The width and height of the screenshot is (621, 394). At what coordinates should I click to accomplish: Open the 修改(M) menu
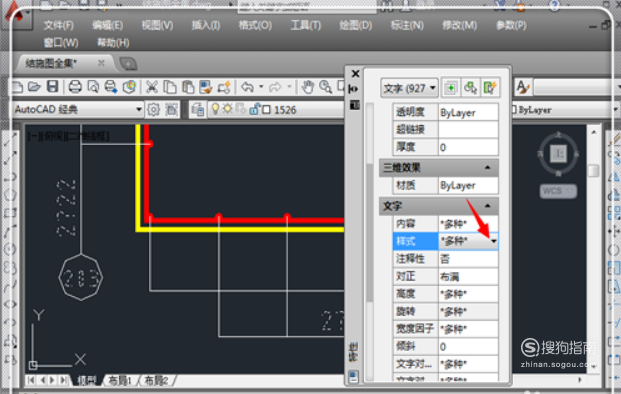[x=459, y=25]
